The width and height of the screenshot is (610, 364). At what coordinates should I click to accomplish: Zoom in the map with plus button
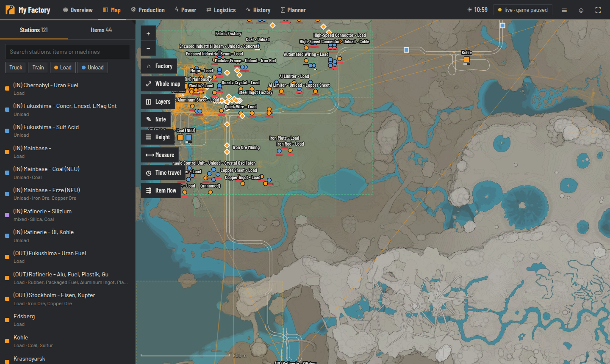[148, 33]
